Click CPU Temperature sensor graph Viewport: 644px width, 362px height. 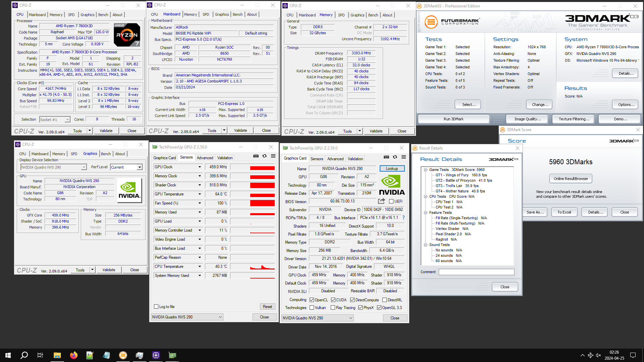pos(252,266)
